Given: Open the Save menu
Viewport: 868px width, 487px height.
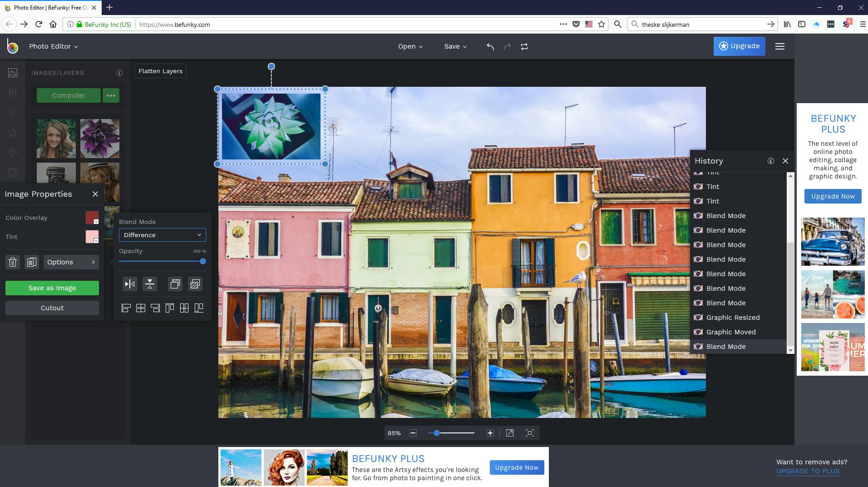Looking at the screenshot, I should (455, 46).
